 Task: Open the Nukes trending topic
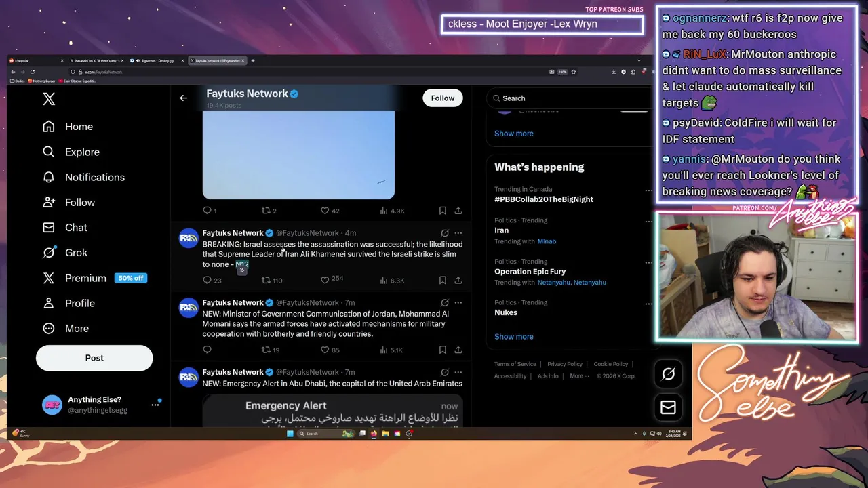[x=506, y=312]
